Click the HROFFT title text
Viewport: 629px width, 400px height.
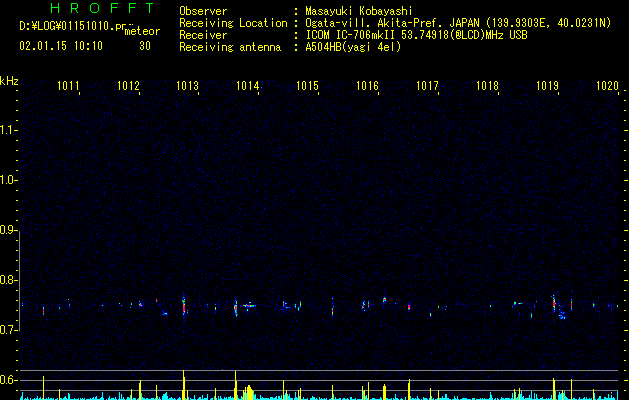[102, 8]
